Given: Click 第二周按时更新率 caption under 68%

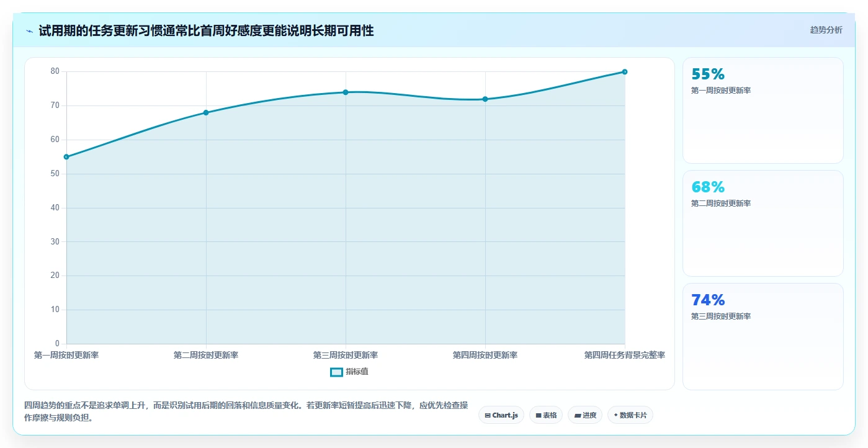Looking at the screenshot, I should coord(721,204).
